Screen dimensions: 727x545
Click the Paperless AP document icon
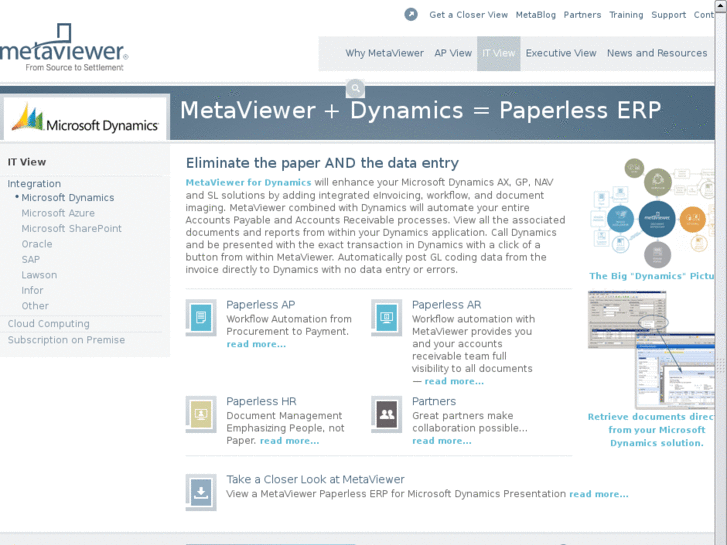click(x=201, y=318)
